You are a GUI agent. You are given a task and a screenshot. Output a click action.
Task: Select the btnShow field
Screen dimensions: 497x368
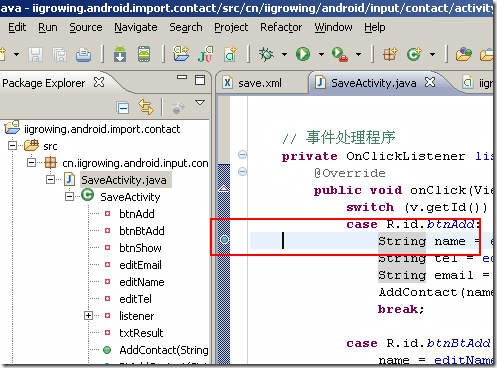pyautogui.click(x=140, y=248)
